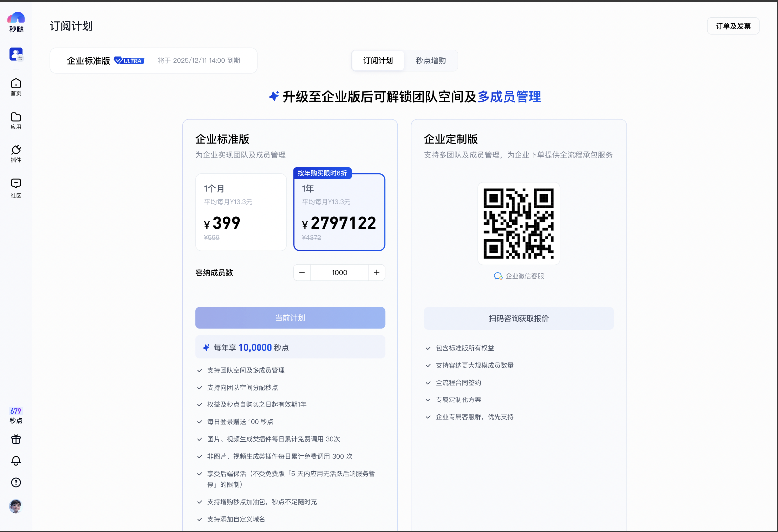Select the 1个月 ¥399 plan option

click(241, 212)
